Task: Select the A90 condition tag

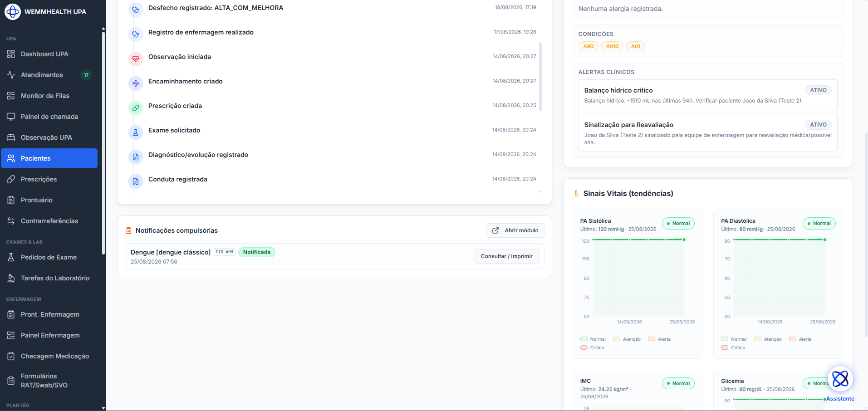Action: click(588, 46)
